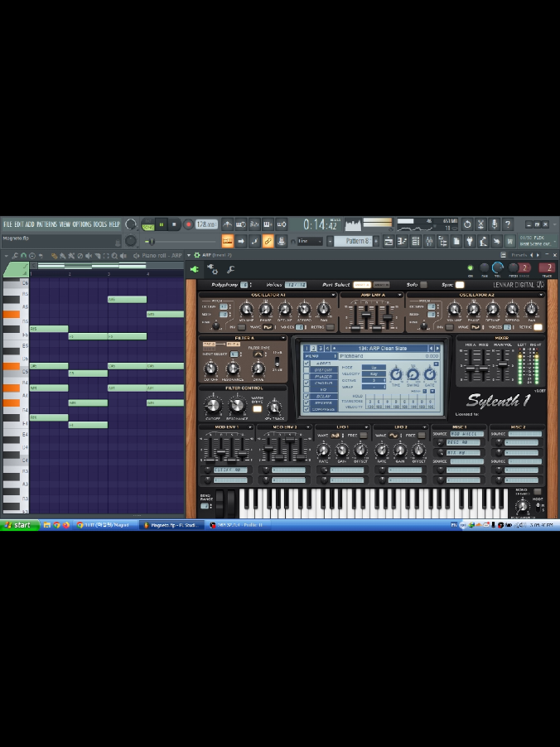Stop playback with the stop button

[174, 224]
